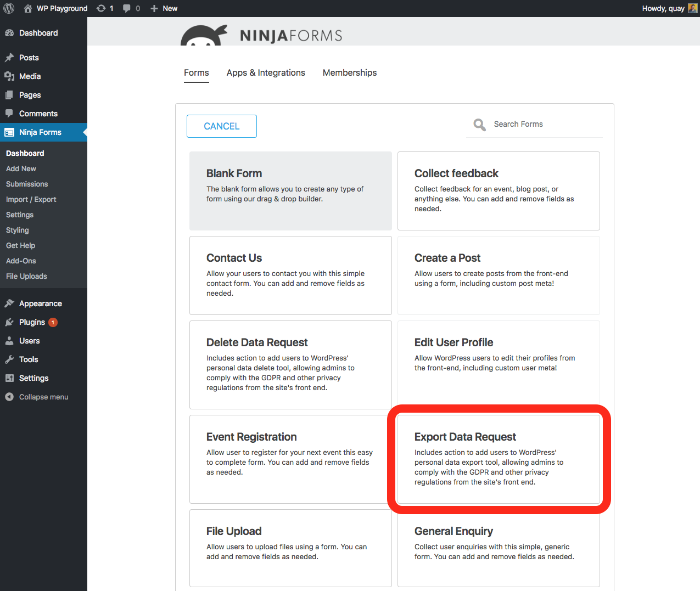The width and height of the screenshot is (700, 591).
Task: Choose the Export Data Request template
Action: click(x=499, y=459)
